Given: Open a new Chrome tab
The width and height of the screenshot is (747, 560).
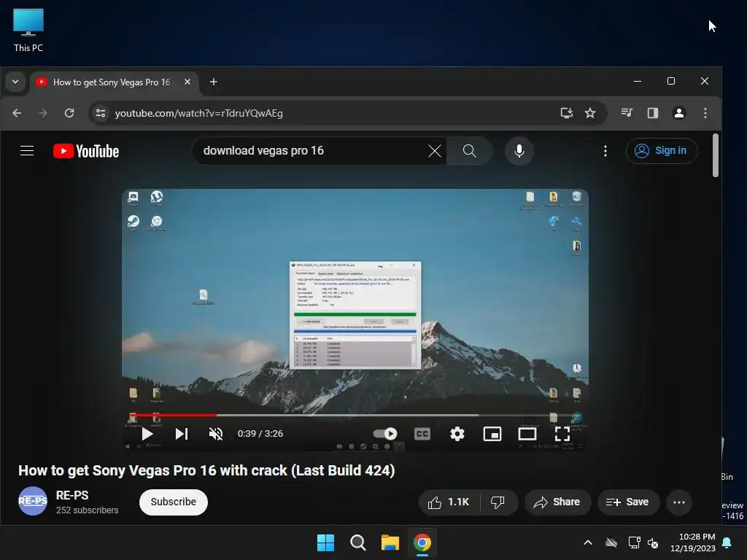Looking at the screenshot, I should pos(214,82).
